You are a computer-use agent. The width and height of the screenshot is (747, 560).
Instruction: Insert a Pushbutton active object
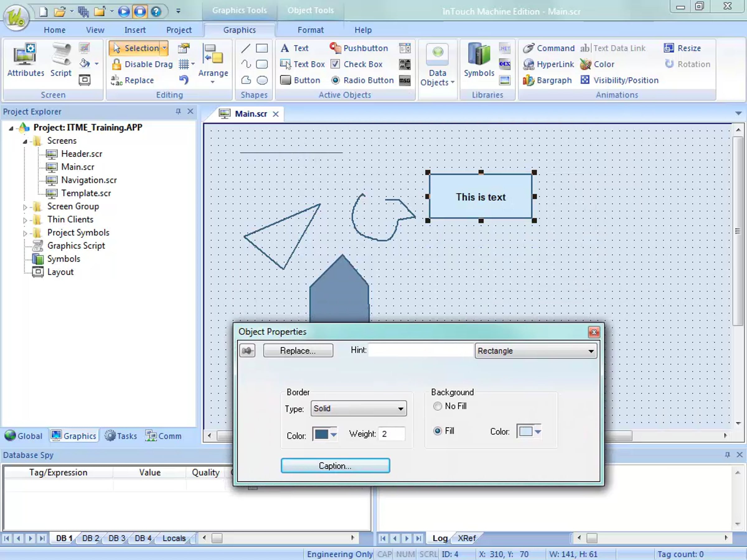click(359, 48)
